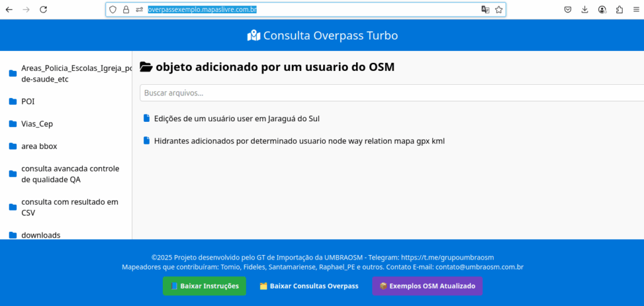Open the Pocket save icon
The height and width of the screenshot is (306, 644).
tap(568, 10)
